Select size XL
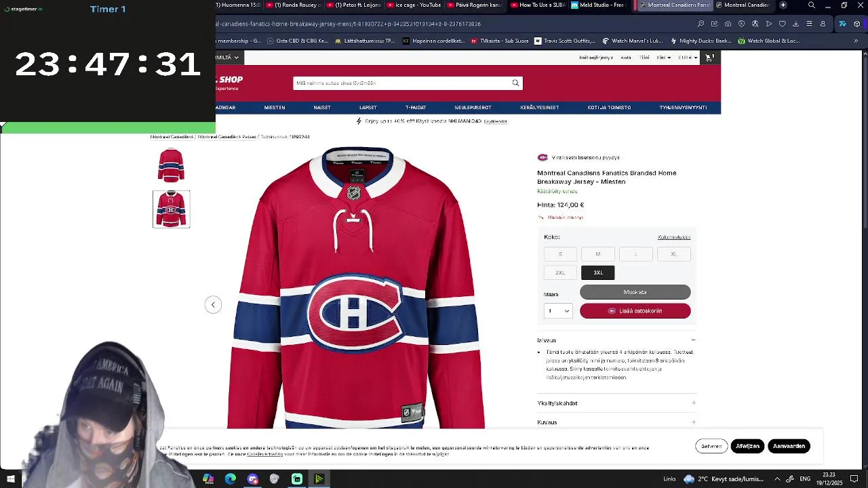This screenshot has width=868, height=488. (674, 254)
